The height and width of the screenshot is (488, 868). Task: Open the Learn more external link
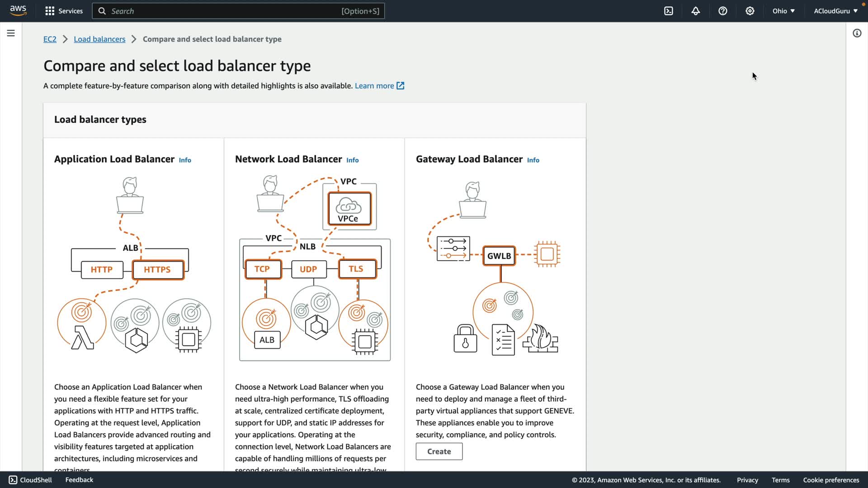click(x=379, y=86)
